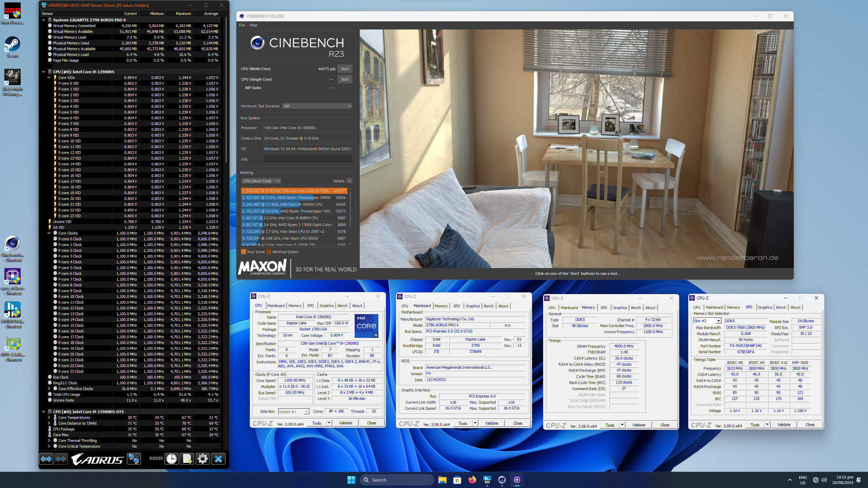The height and width of the screenshot is (488, 868).
Task: Start logging with sheet-plus icon
Action: (x=187, y=459)
